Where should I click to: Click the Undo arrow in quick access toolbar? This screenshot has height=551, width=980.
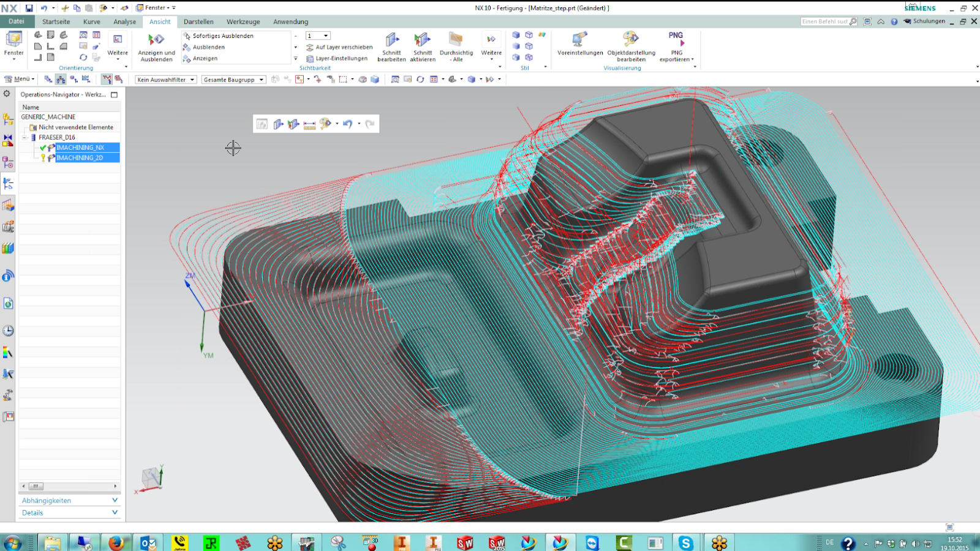pos(44,8)
